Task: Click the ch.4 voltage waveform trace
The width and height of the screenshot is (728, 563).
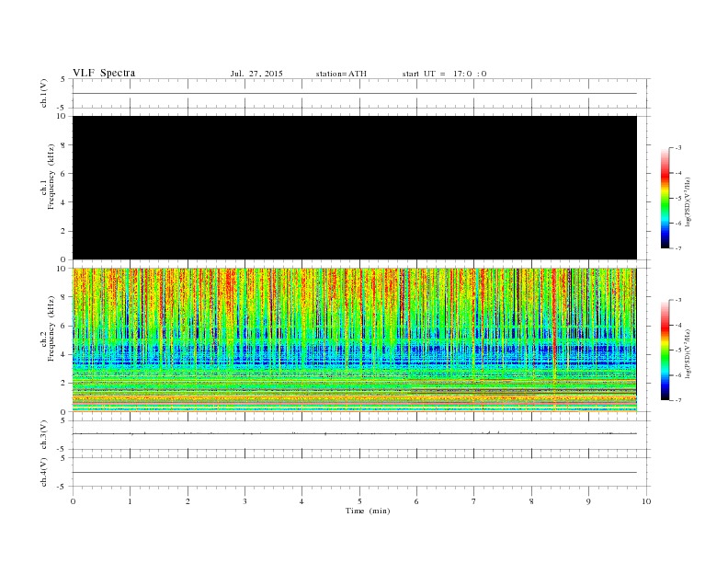Action: 355,473
